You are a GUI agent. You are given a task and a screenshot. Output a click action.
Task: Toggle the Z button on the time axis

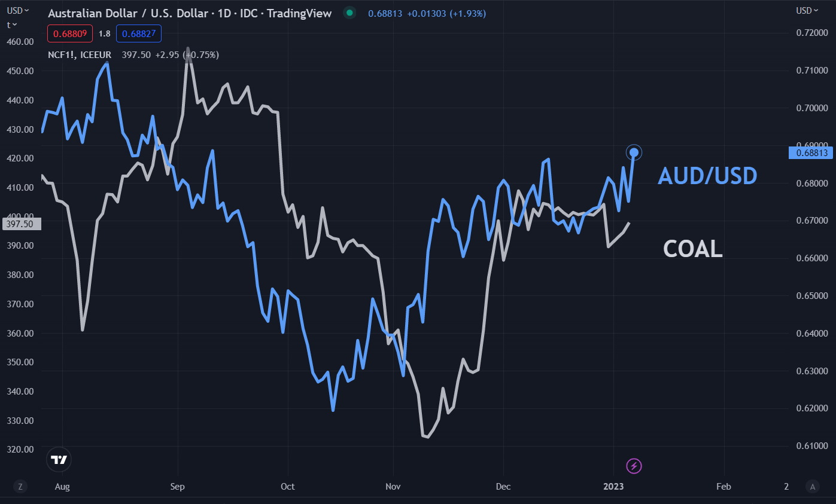pyautogui.click(x=20, y=486)
